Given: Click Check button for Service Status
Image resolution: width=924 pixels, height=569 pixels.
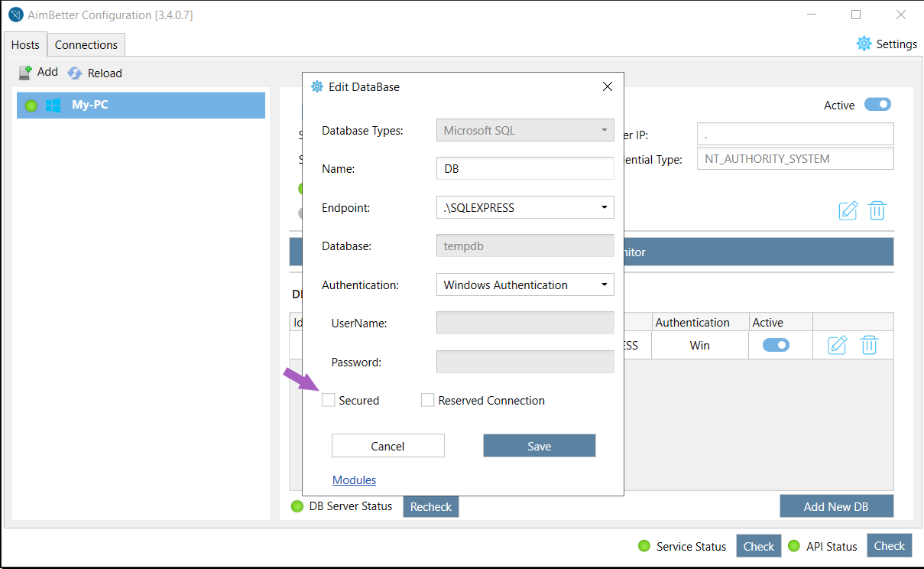Looking at the screenshot, I should click(759, 546).
